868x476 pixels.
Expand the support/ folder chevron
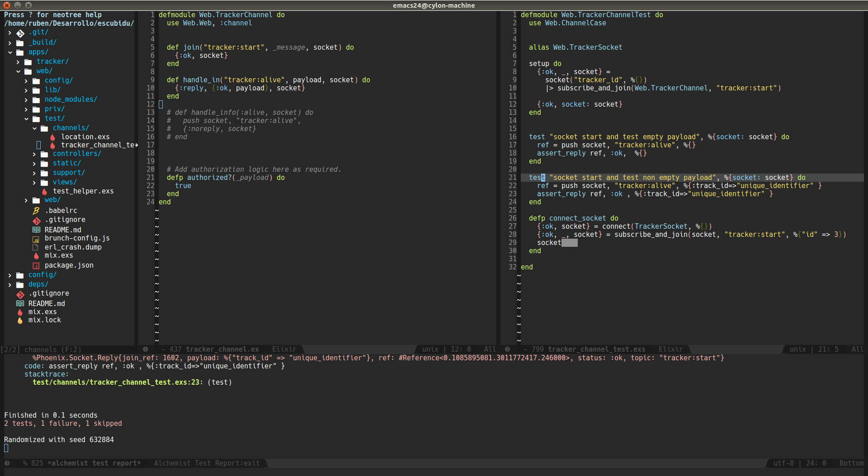point(34,173)
